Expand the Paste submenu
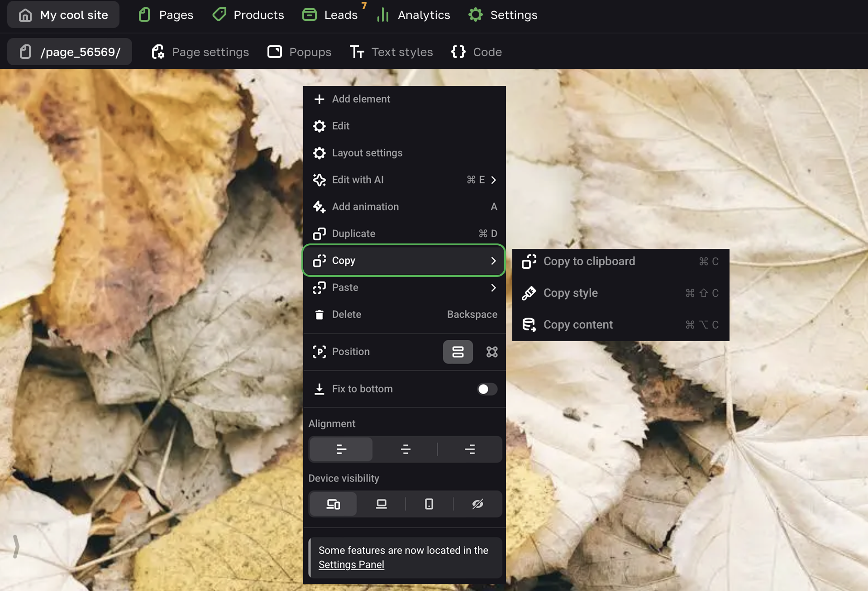 click(494, 288)
